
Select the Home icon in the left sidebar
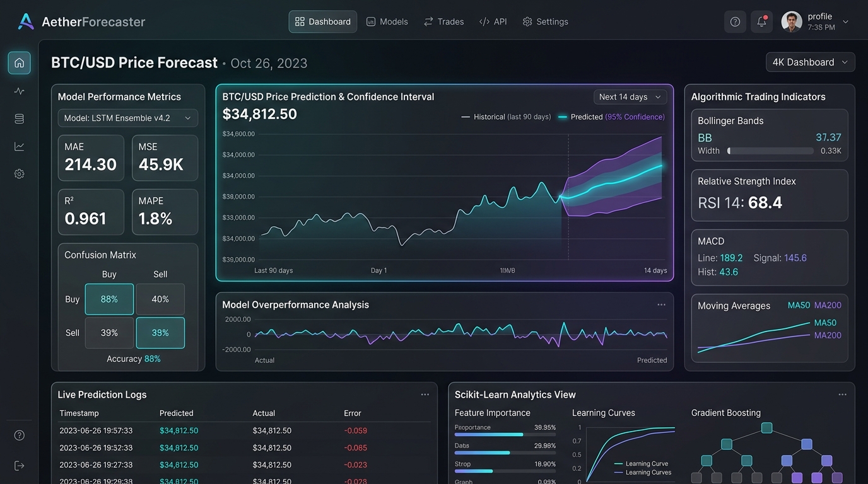(20, 62)
